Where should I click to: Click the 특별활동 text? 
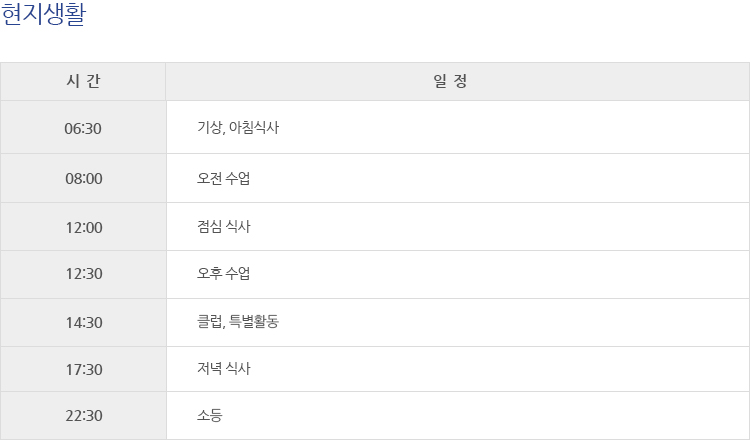coord(253,322)
